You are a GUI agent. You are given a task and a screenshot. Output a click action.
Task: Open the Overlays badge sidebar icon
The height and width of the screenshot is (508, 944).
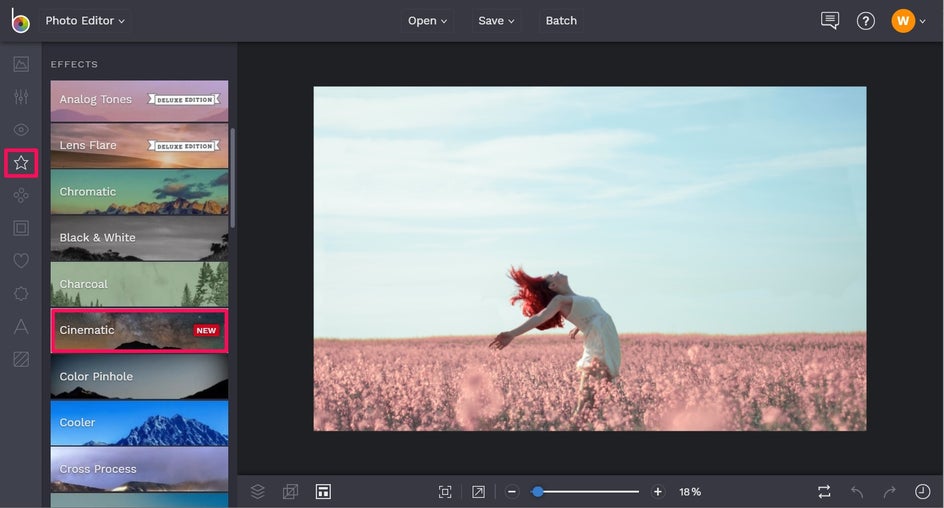[x=21, y=294]
